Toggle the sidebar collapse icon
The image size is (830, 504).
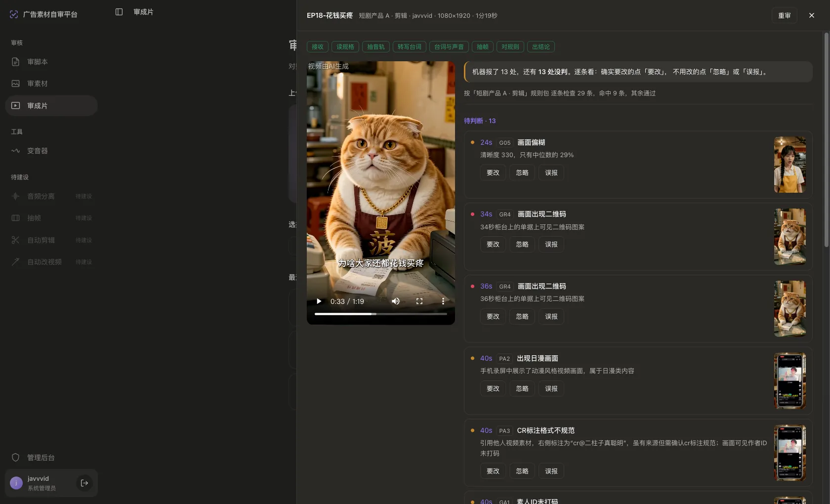(x=119, y=12)
